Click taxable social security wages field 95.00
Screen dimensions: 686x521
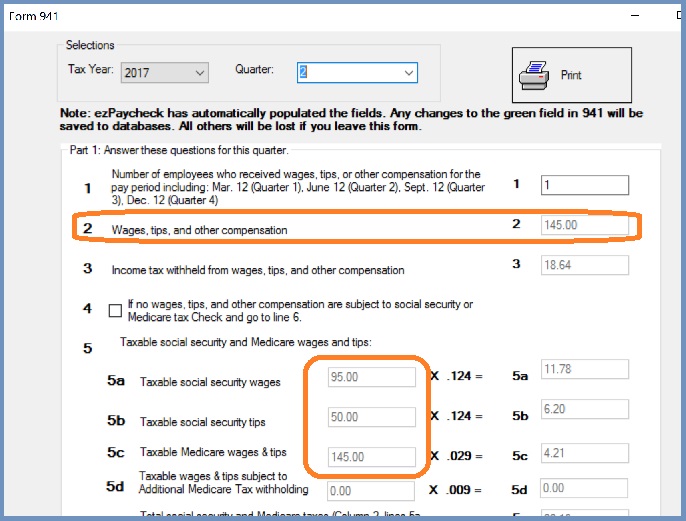coord(371,377)
